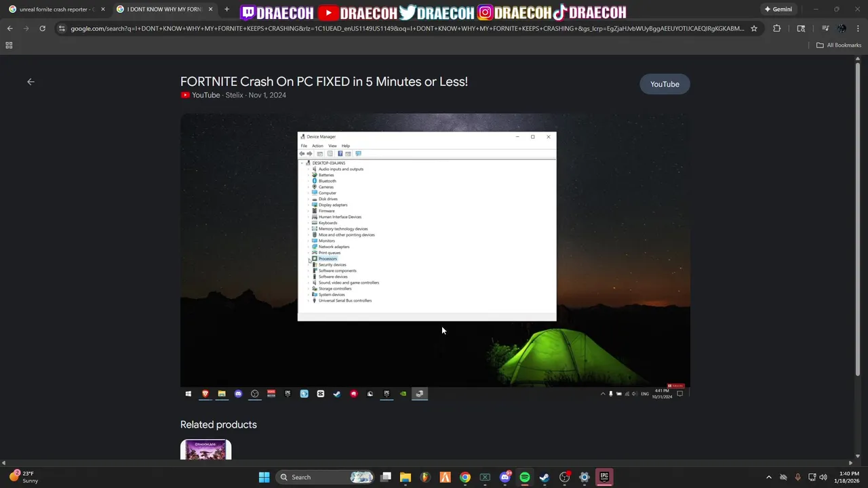
Task: Click the scroll-right arrow of horizontal scrollbar
Action: [x=851, y=463]
